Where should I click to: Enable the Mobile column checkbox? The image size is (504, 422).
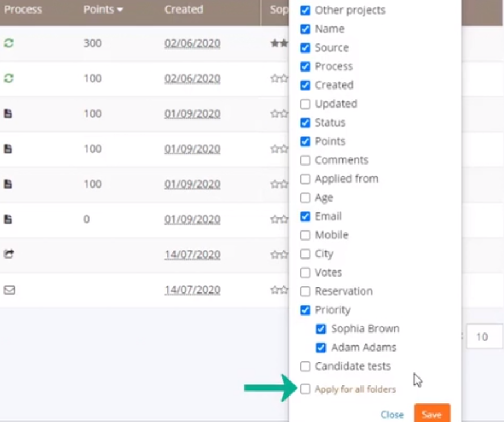click(305, 235)
